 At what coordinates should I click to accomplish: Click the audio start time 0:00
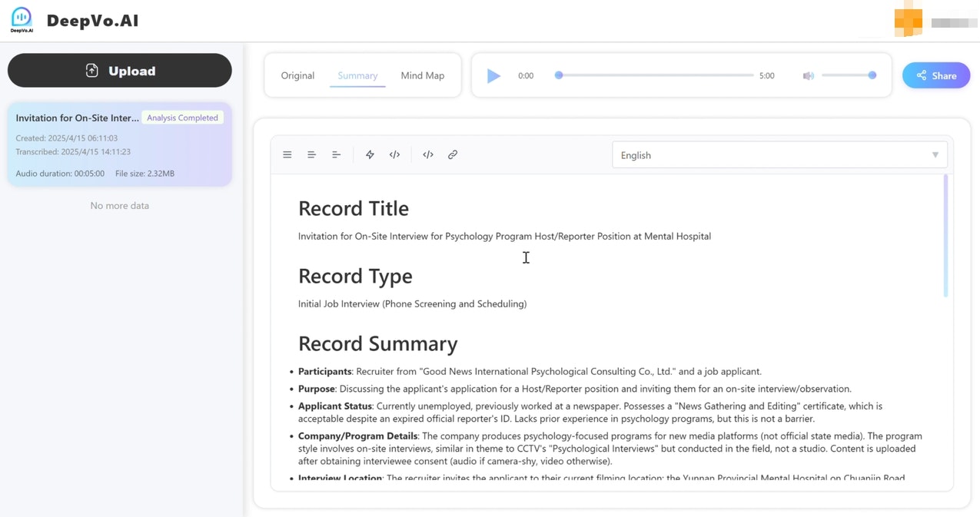526,75
